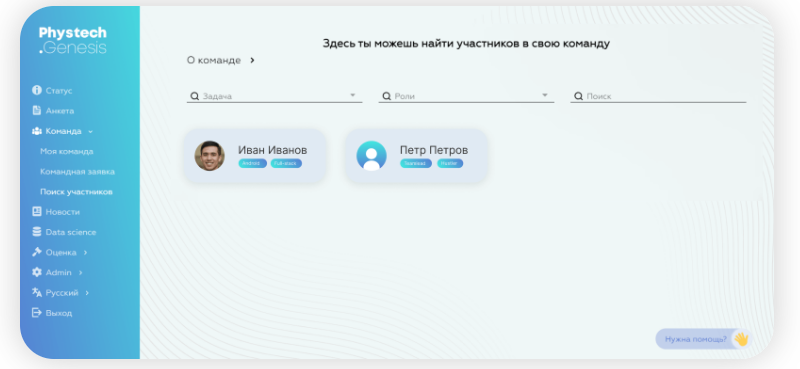Click the Teamlead tag on Петр Петров
This screenshot has height=369, width=800.
tap(416, 163)
